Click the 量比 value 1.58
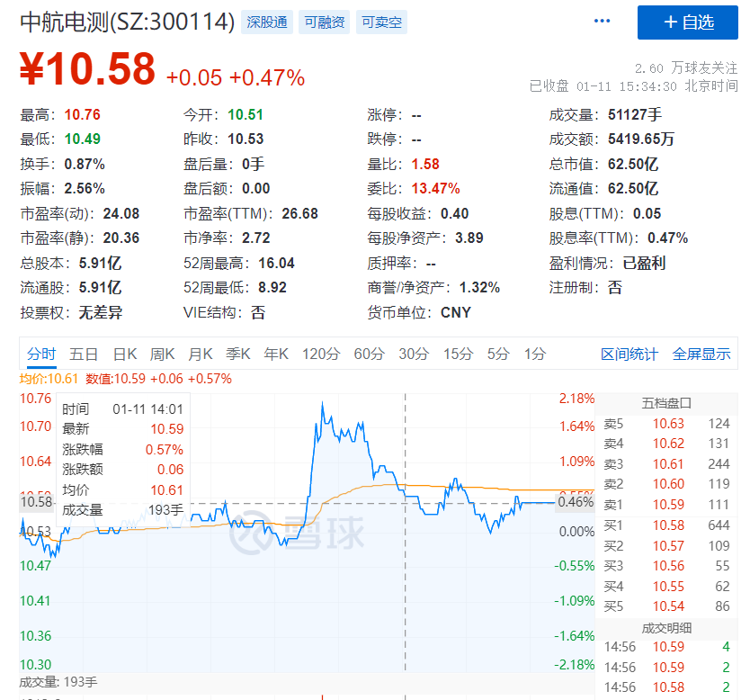 425,164
